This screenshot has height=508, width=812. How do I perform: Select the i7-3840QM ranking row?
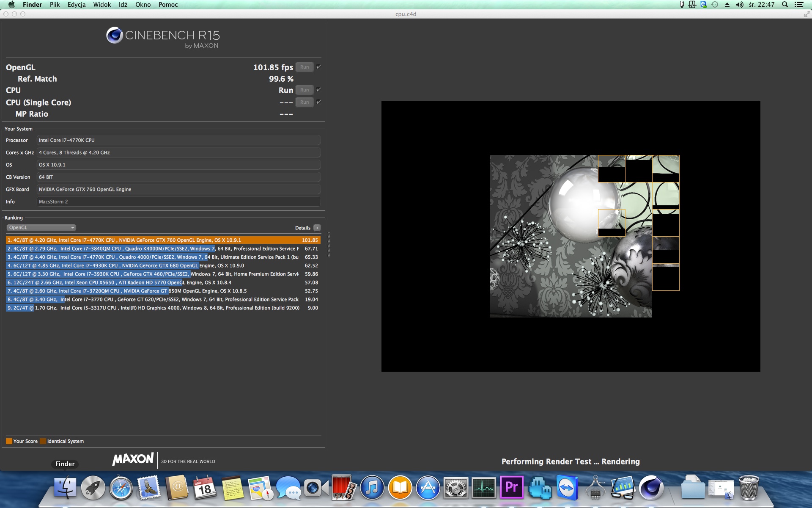pos(163,248)
